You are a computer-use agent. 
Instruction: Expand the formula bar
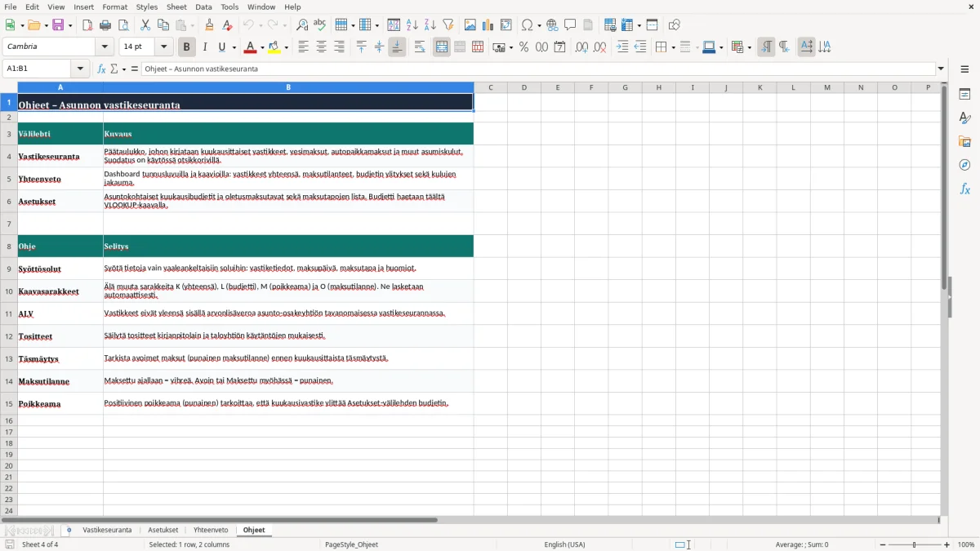tap(941, 69)
